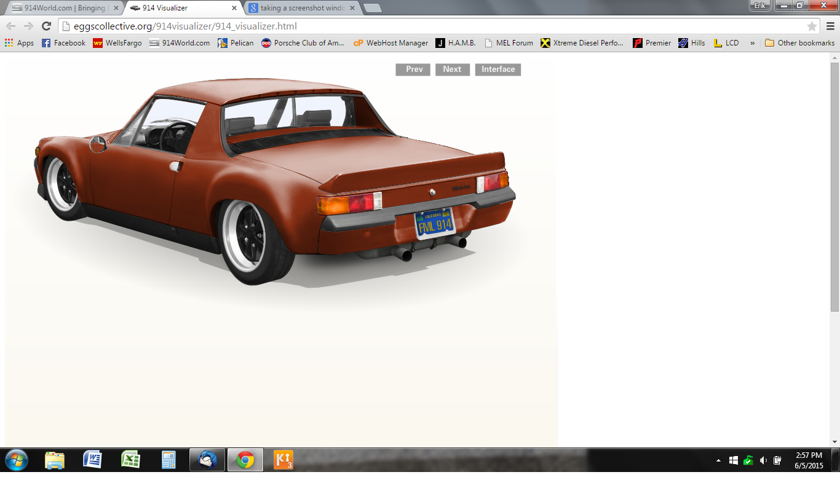The image size is (840, 504).
Task: Bookmark this page with the star icon
Action: pyautogui.click(x=812, y=26)
